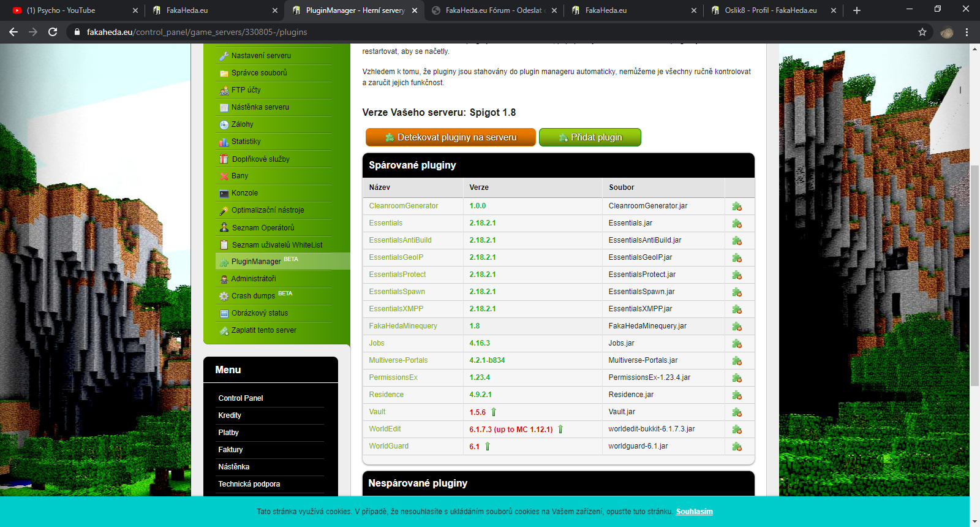Screen dimensions: 980x527
Task: Click the gift icon for Doplňkové služby
Action: pyautogui.click(x=224, y=159)
